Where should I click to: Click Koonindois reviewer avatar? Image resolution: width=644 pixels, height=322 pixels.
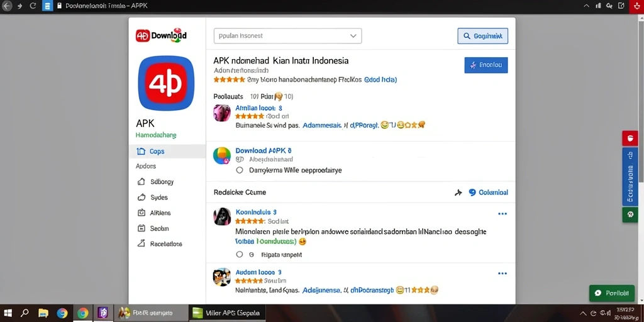click(x=222, y=216)
